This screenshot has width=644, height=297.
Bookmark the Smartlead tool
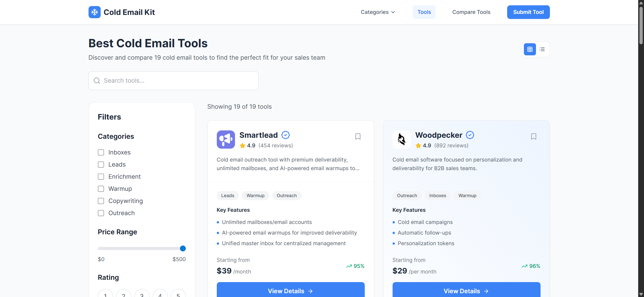tap(358, 136)
